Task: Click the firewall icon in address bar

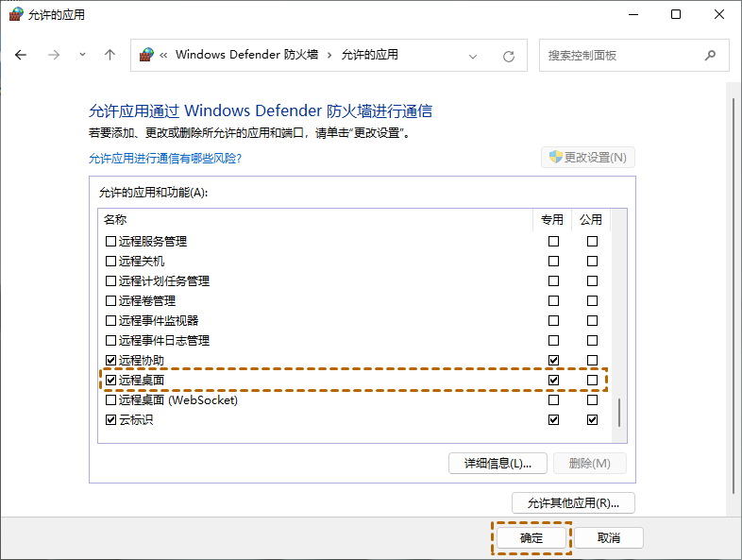Action: click(x=146, y=55)
